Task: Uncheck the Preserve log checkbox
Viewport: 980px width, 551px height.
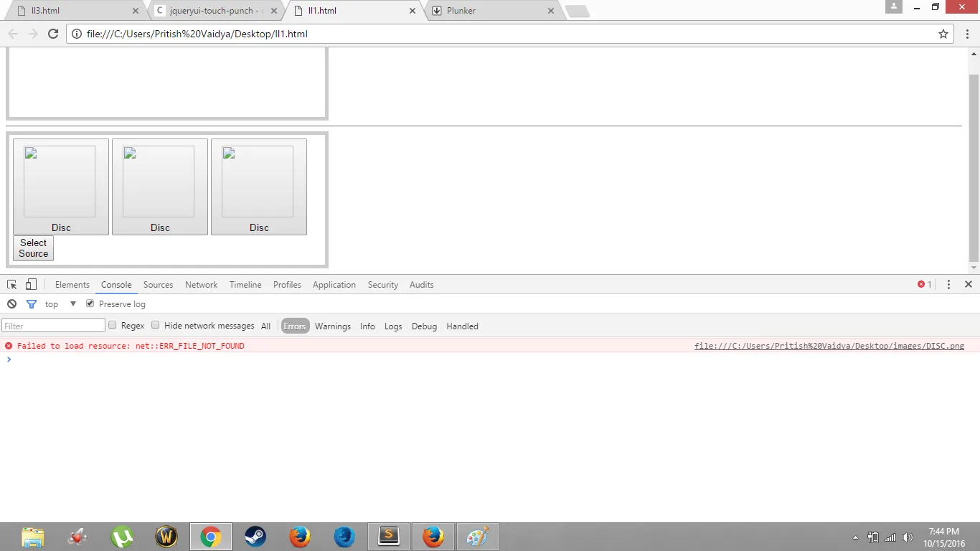Action: (90, 303)
